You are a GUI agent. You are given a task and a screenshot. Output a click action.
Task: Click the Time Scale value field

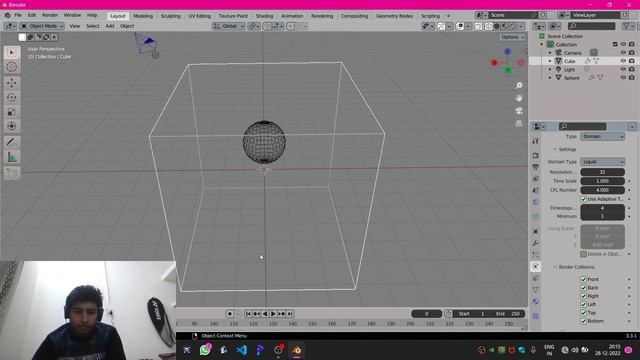pos(602,181)
